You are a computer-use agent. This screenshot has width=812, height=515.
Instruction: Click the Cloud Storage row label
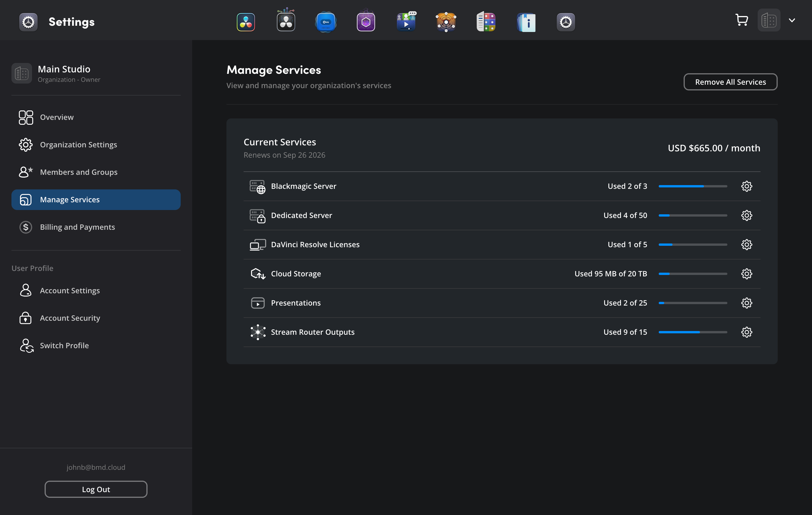296,274
